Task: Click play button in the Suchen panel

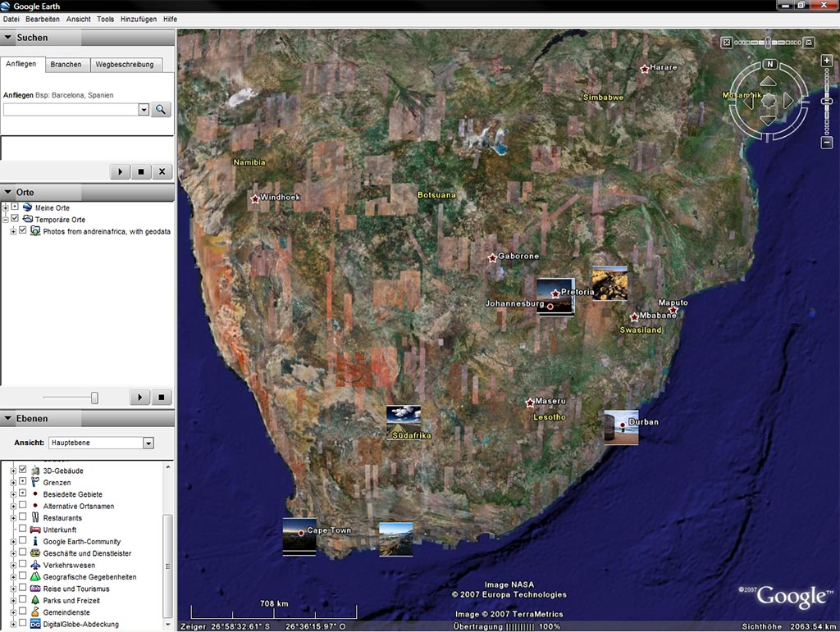Action: click(x=120, y=172)
